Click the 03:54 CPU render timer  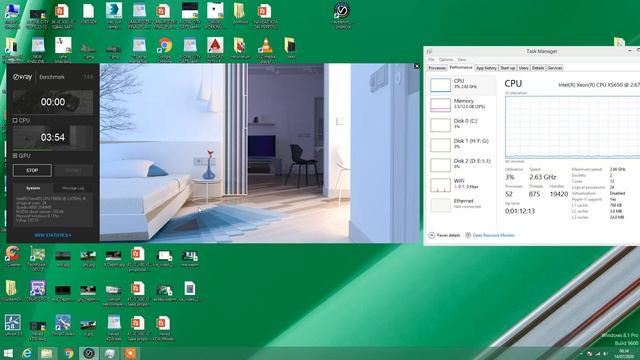point(53,138)
